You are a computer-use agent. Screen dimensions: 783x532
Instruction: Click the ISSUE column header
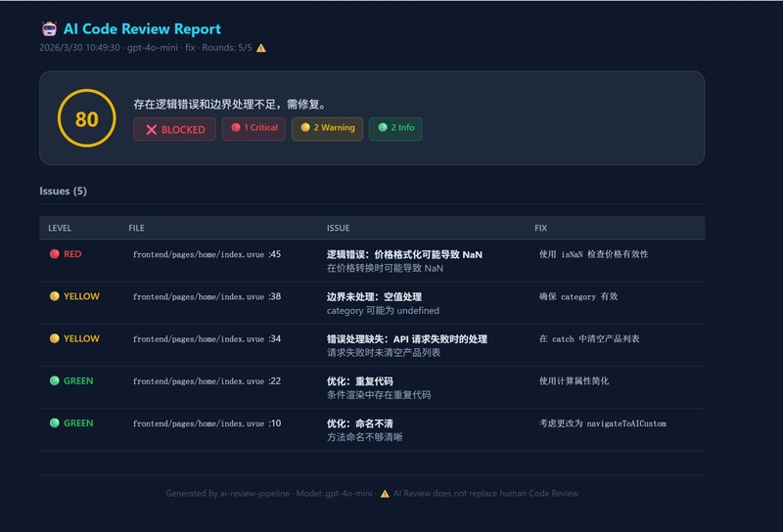coord(338,228)
